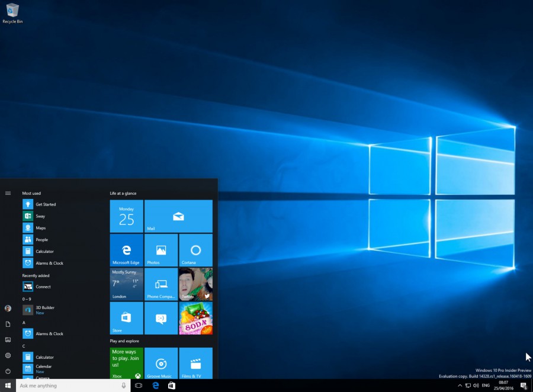
Task: Open Documents icon in Start sidebar
Action: [x=8, y=324]
